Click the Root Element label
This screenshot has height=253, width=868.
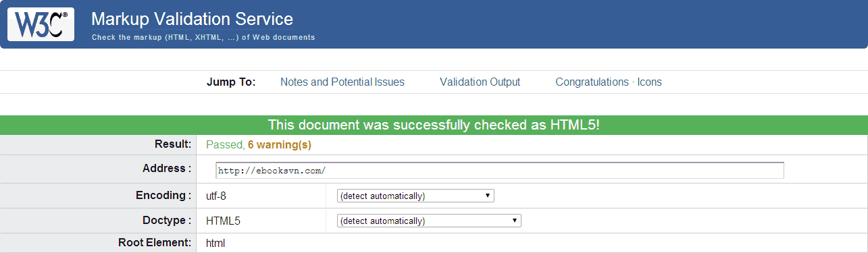coord(155,243)
